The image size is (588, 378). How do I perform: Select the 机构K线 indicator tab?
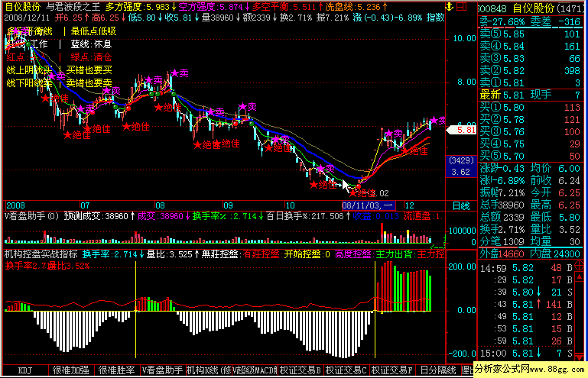tap(209, 370)
